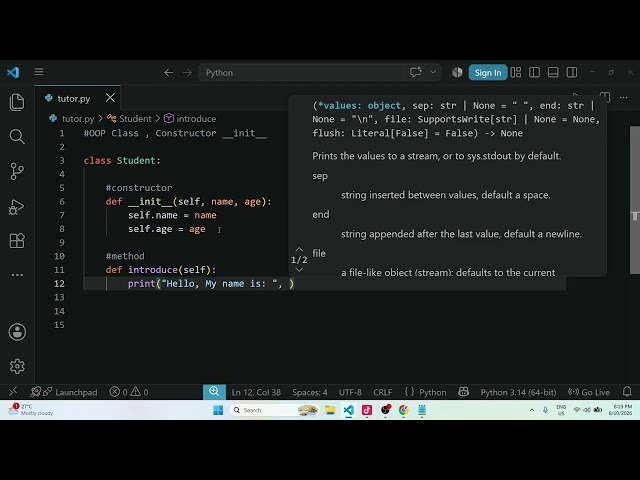Expand the chat dropdown chevron

pos(433,72)
